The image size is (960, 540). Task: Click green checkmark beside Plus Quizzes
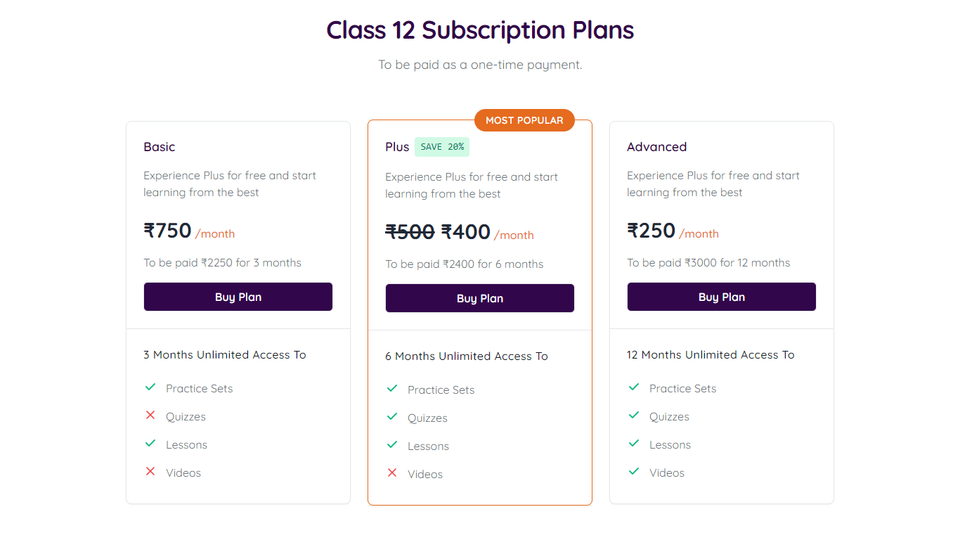[392, 417]
